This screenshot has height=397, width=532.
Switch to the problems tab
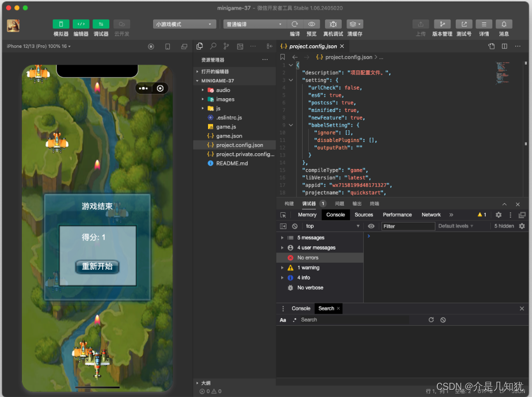click(340, 204)
